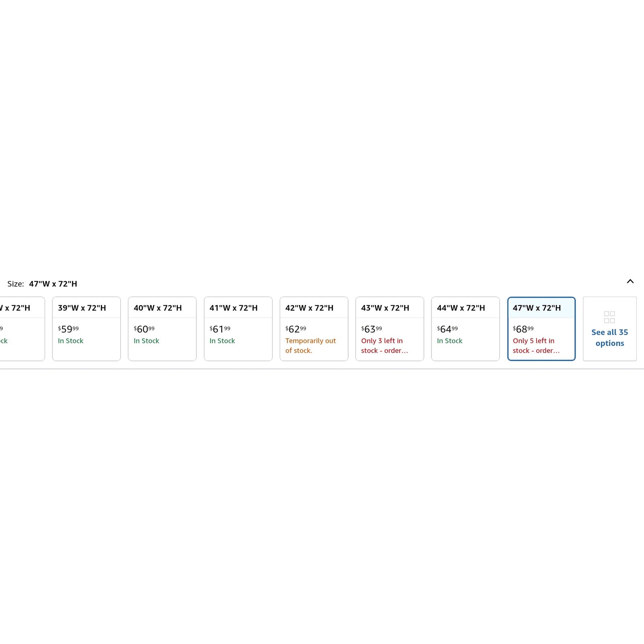Open See all 35 options
The image size is (644, 644).
pos(609,337)
